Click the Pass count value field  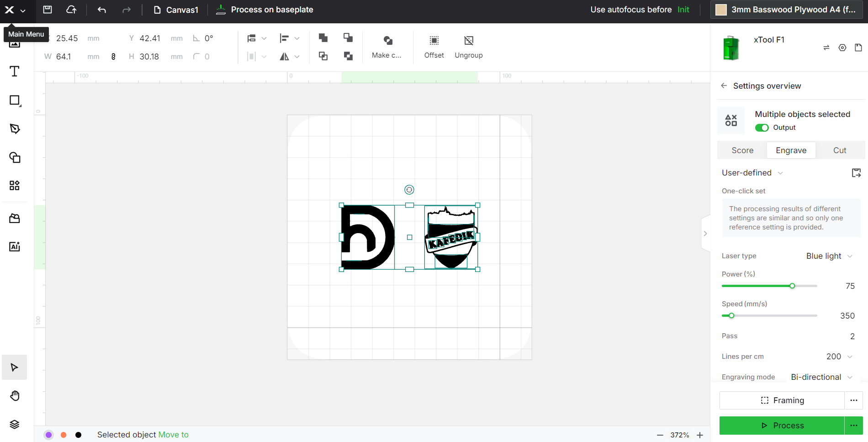pyautogui.click(x=852, y=336)
